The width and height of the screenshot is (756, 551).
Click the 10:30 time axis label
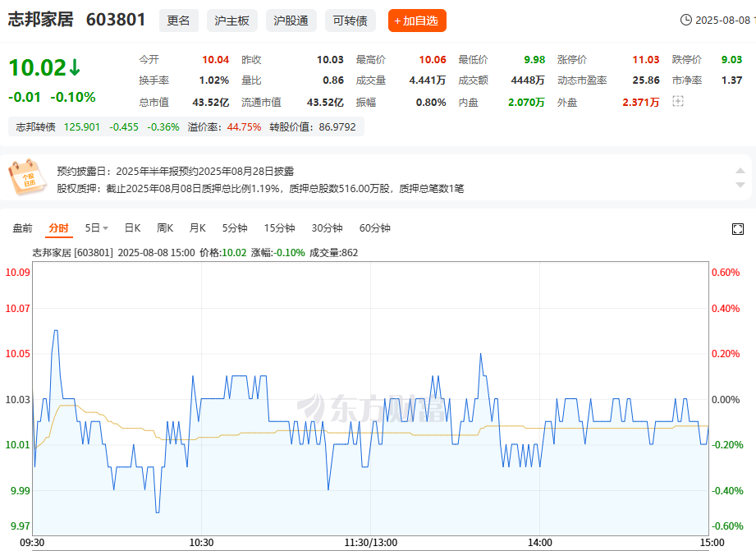pos(201,543)
